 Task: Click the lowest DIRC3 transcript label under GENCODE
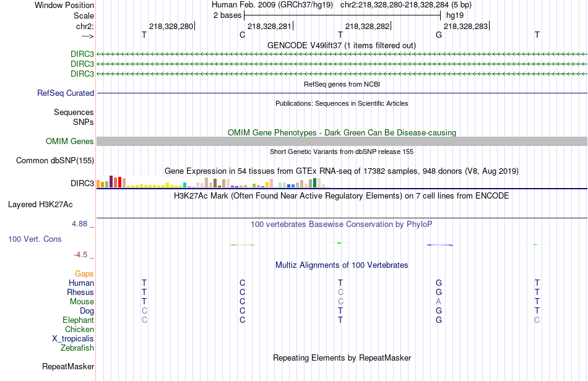(82, 74)
